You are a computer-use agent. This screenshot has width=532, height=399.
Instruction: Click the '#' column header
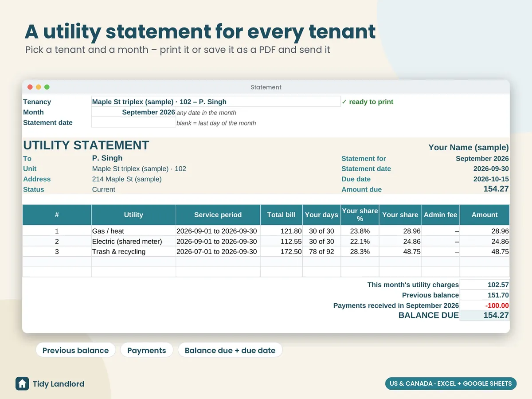coord(57,215)
